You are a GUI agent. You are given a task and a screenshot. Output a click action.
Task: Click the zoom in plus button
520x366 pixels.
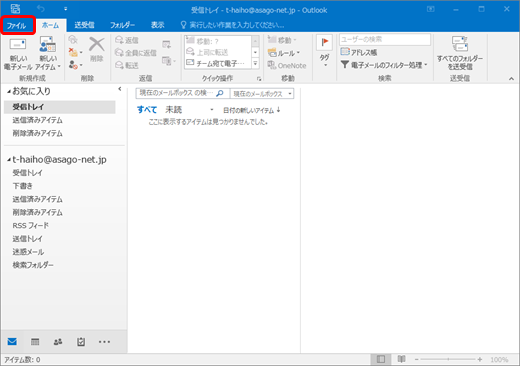pyautogui.click(x=480, y=359)
